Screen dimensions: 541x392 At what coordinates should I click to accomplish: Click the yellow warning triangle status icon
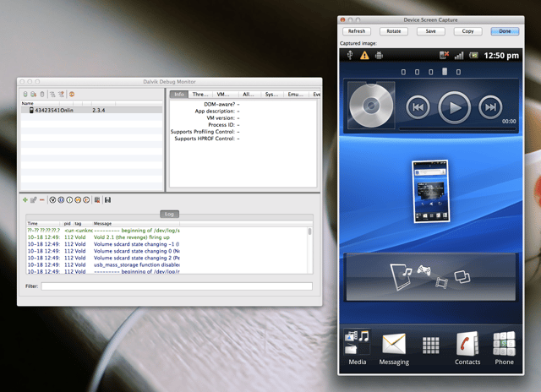[364, 55]
